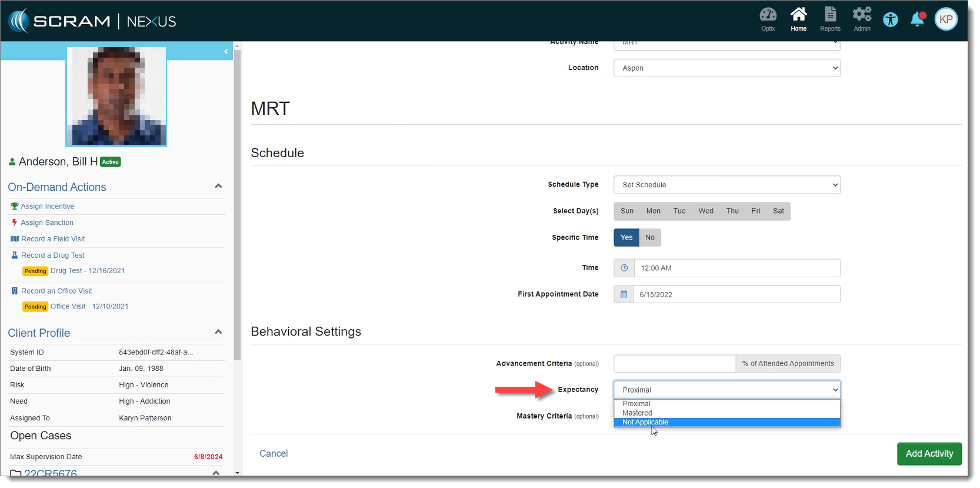Screen dimensions: 980x488
Task: Click the Add Activity button
Action: click(929, 454)
